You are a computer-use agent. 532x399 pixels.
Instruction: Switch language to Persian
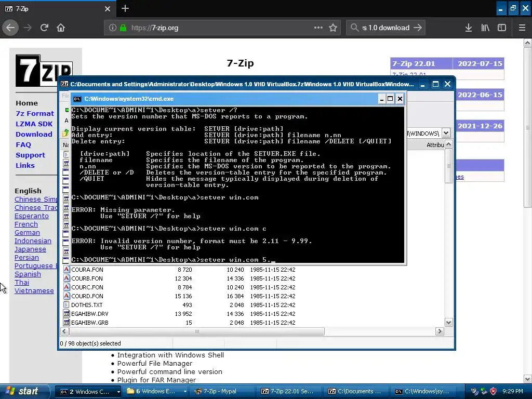26,258
